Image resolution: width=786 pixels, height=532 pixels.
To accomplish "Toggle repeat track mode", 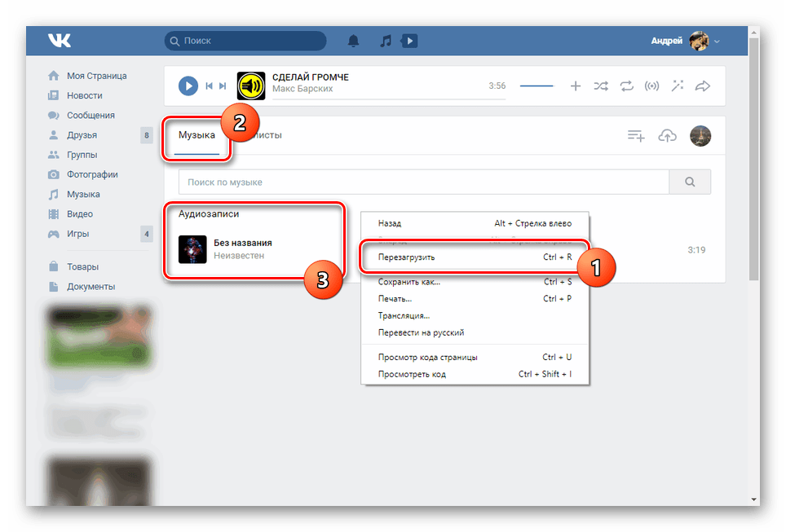I will tap(626, 86).
